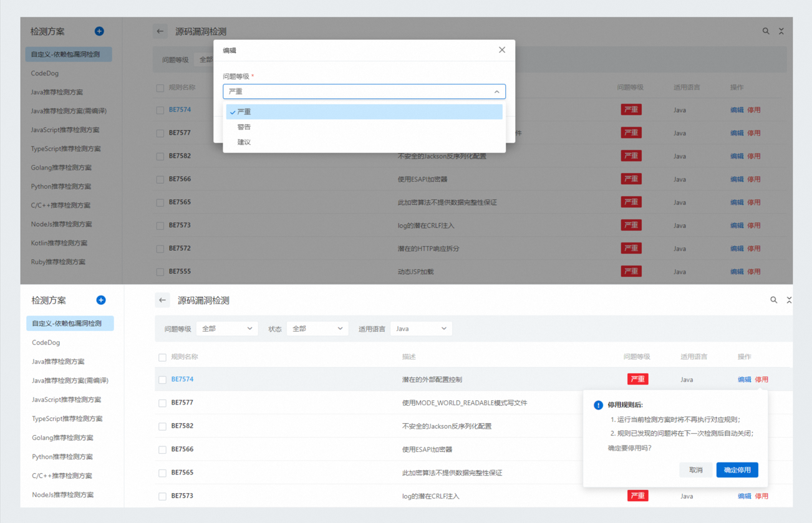Click the back arrow beside 源码漏洞检测 in the dimmed panel
Image resolution: width=812 pixels, height=523 pixels.
160,31
